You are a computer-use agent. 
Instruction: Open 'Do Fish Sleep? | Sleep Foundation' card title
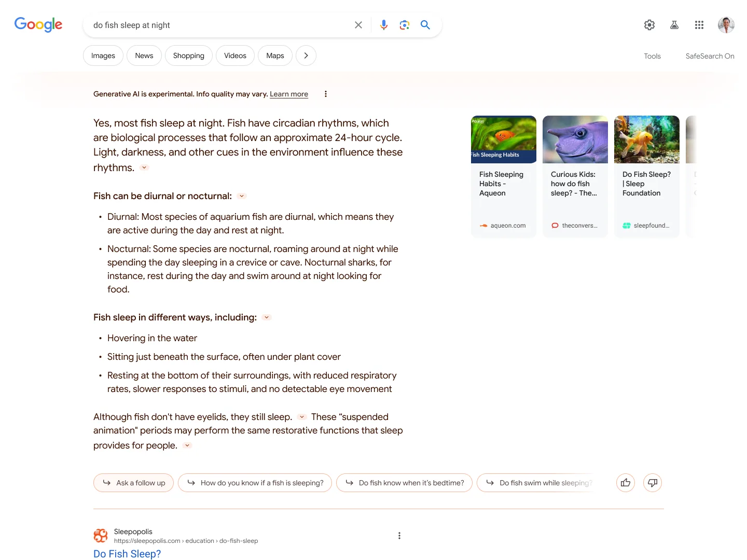coord(646,184)
